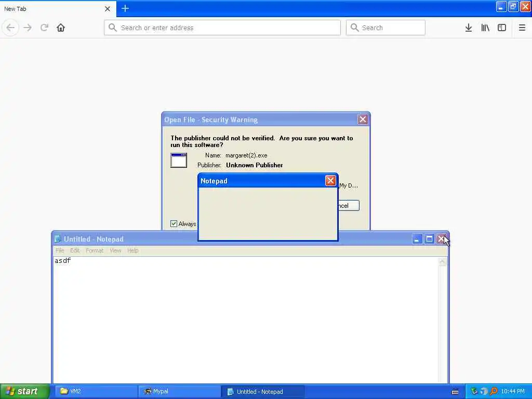Close the Untitled - Notepad window
The height and width of the screenshot is (399, 532).
[441, 239]
